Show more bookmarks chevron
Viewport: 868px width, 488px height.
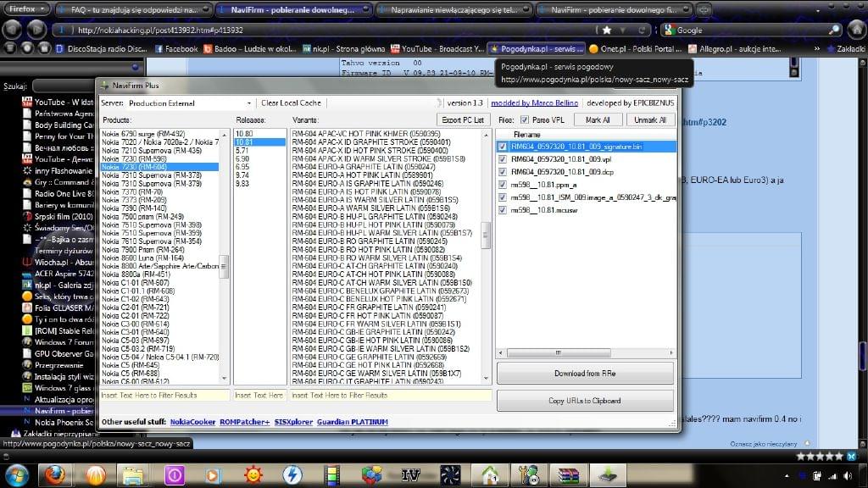click(817, 48)
